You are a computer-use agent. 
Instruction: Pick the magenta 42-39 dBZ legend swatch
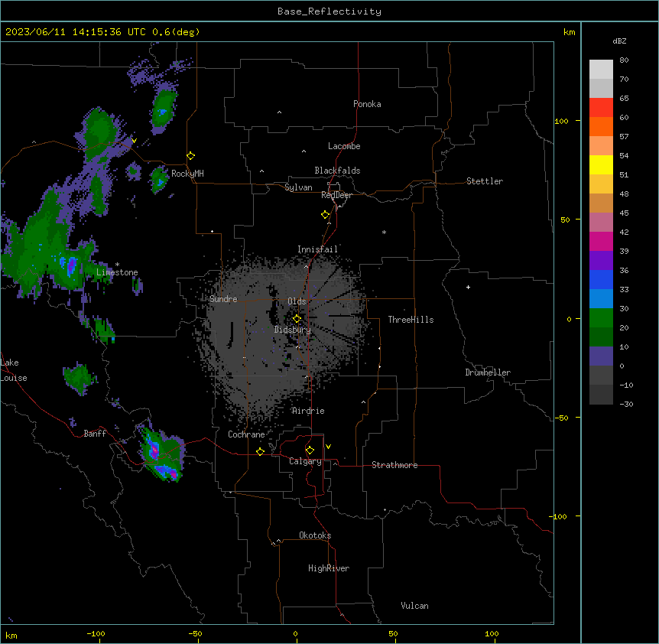pos(601,241)
